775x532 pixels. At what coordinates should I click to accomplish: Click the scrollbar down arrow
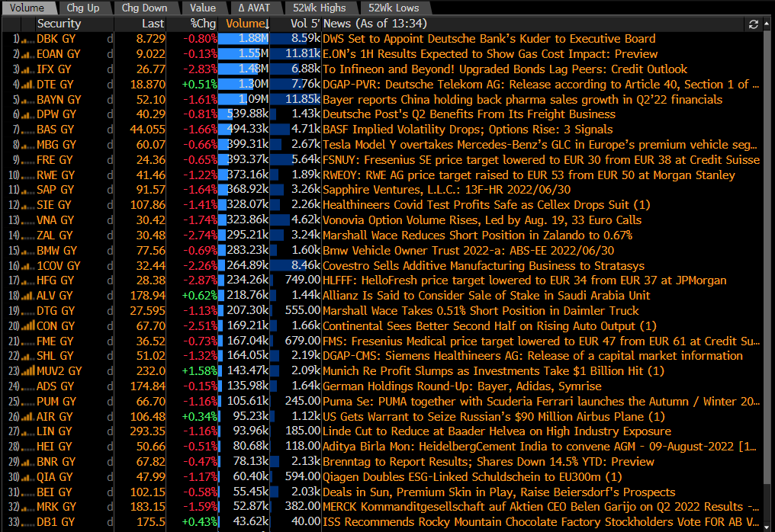(767, 527)
